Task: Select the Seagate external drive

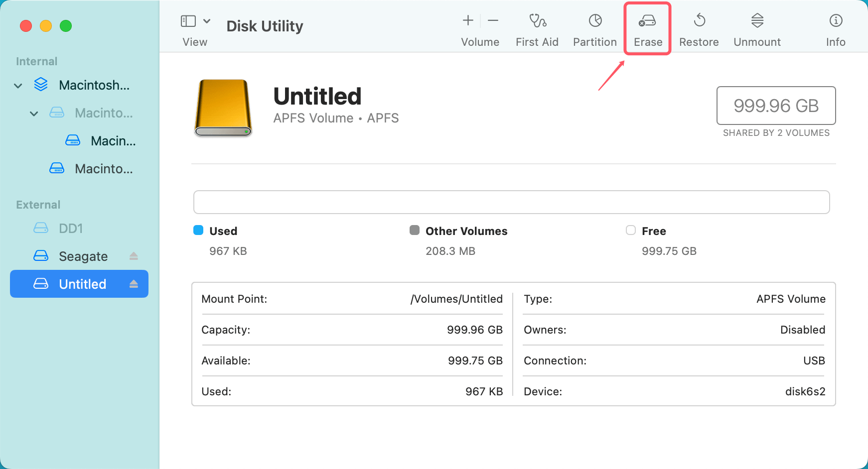Action: click(x=83, y=256)
